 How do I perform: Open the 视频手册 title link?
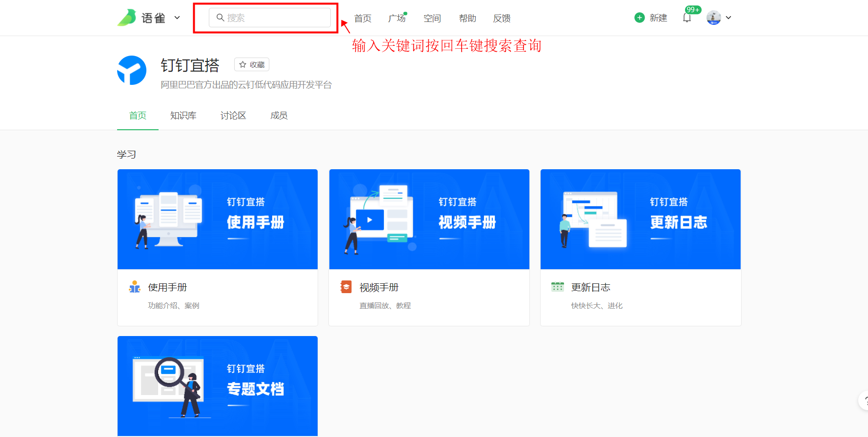click(x=379, y=287)
